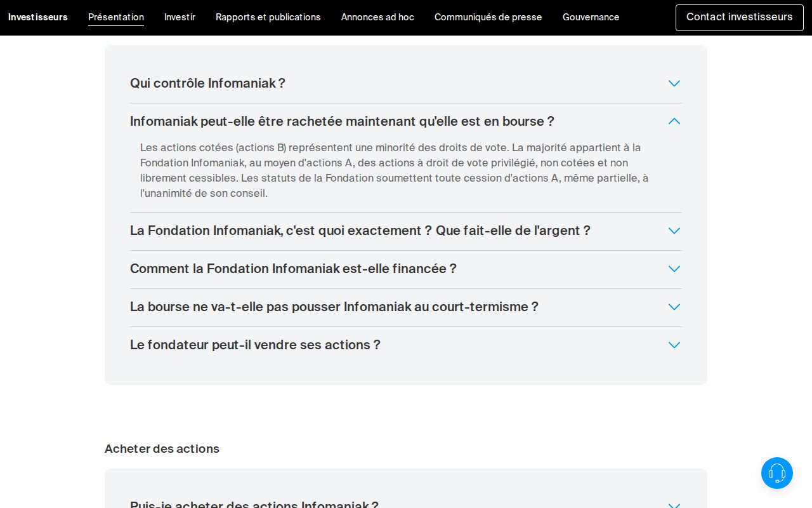Open the Présentation nav tab

pos(116,17)
